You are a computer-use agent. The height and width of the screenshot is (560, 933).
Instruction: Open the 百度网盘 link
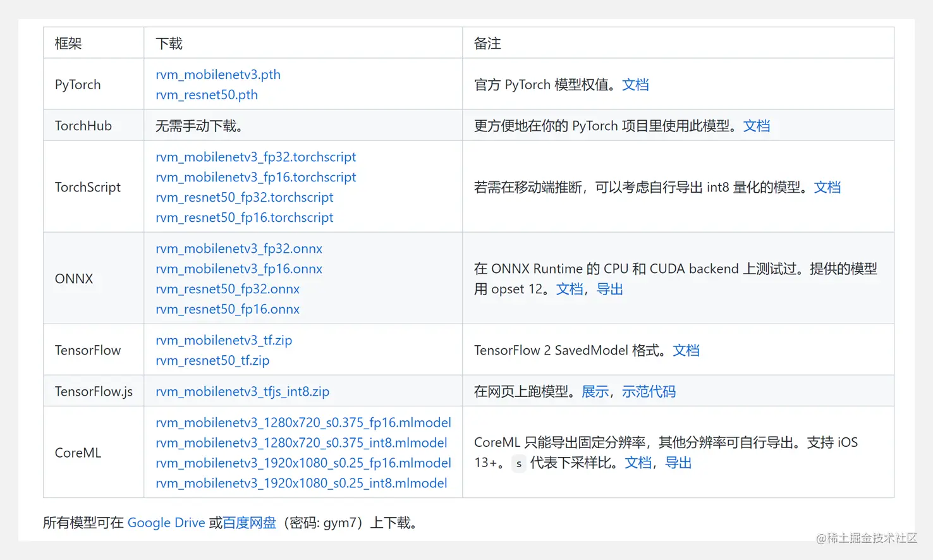pos(250,523)
